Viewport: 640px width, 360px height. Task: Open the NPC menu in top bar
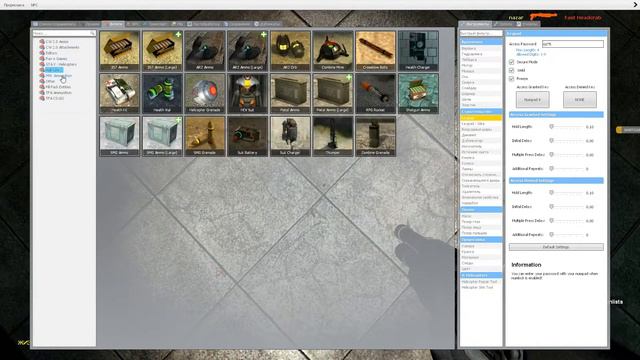point(34,5)
